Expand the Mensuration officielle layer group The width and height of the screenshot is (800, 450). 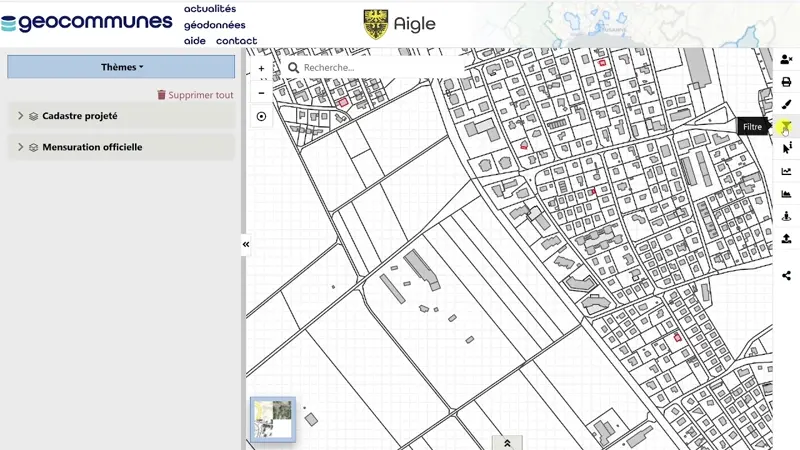pos(20,147)
